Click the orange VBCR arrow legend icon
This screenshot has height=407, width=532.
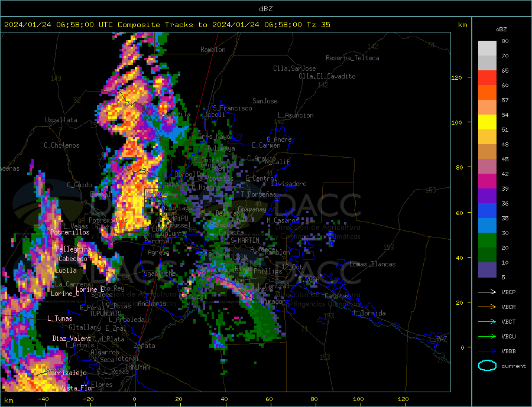pyautogui.click(x=487, y=307)
